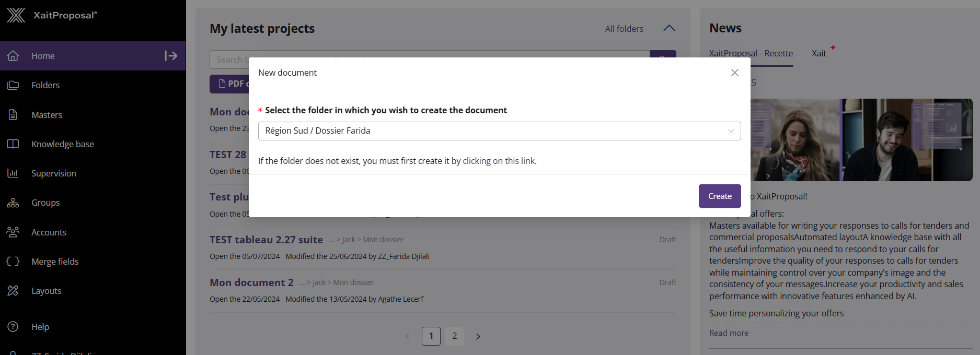Open the folder selection dropdown

click(499, 131)
